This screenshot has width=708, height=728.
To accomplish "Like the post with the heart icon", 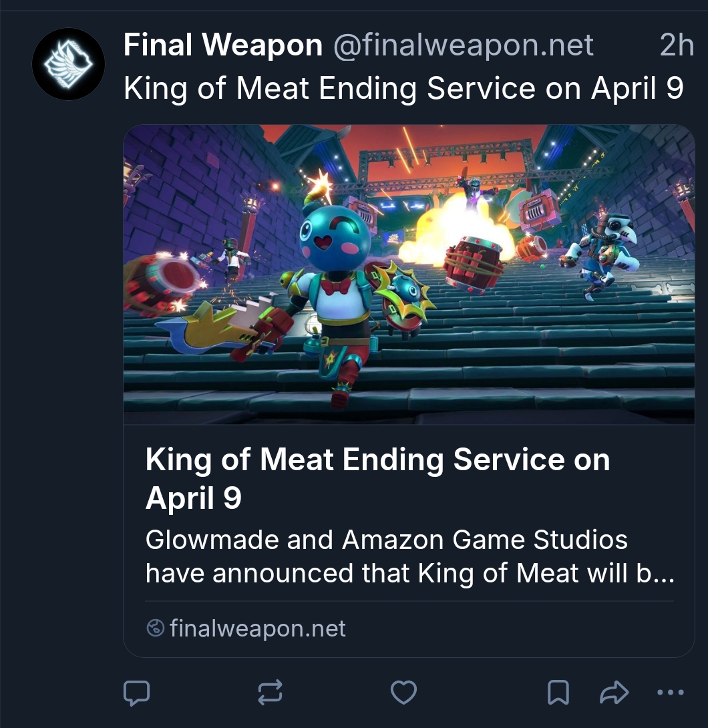I will 403,693.
